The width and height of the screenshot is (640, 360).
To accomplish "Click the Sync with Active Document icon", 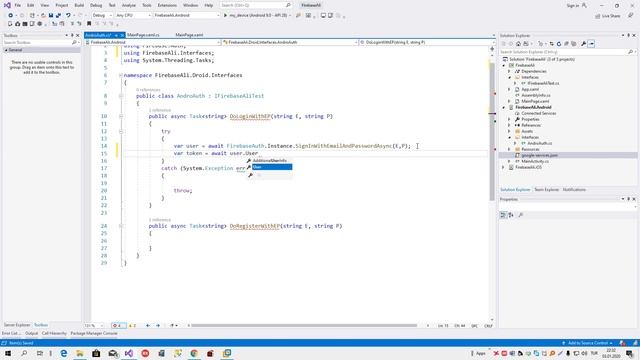I will (551, 44).
